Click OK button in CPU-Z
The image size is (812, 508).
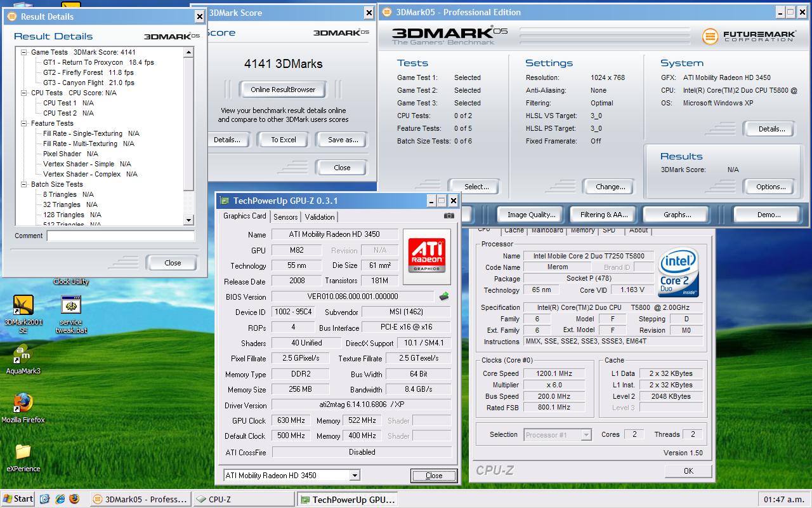click(688, 471)
